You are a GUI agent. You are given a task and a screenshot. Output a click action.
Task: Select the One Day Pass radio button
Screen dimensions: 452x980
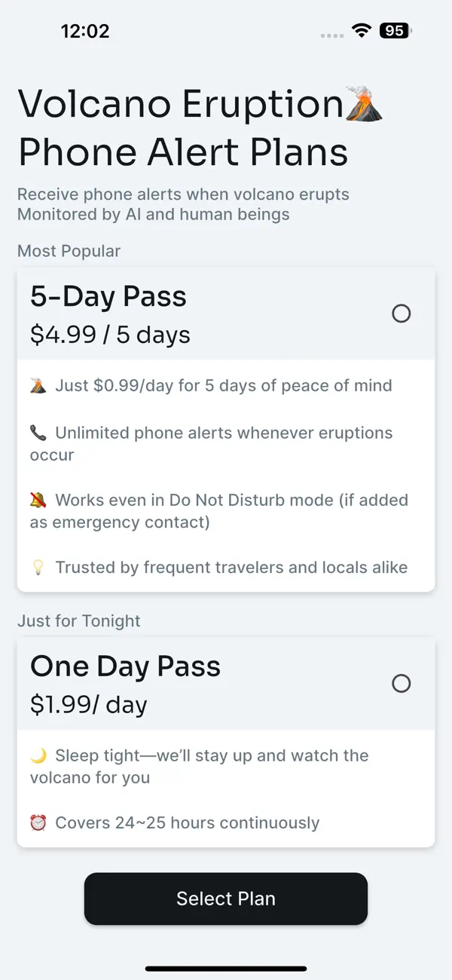click(402, 684)
